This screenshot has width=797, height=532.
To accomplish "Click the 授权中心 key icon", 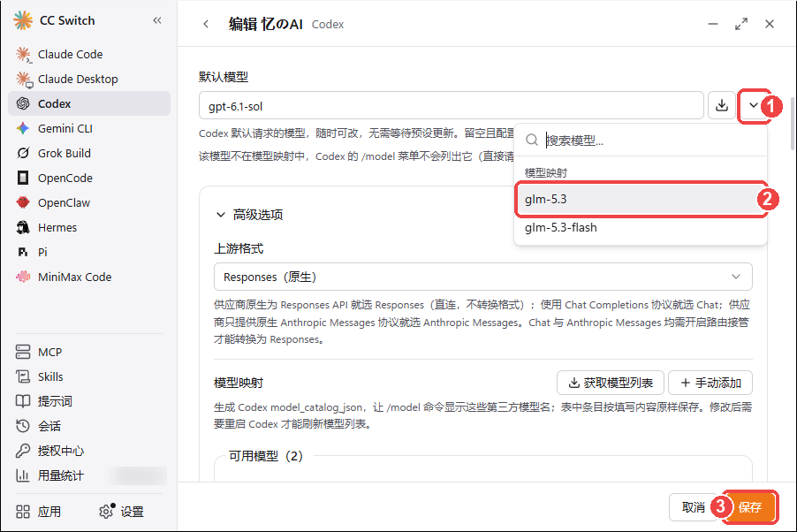I will [x=23, y=451].
